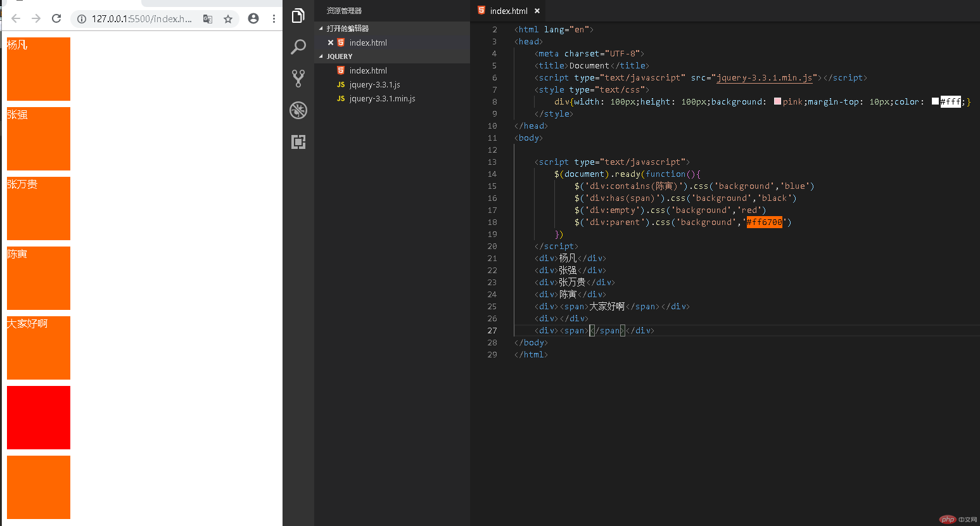The height and width of the screenshot is (526, 980).
Task: Open jquery-3.3.1.js file
Action: pyautogui.click(x=392, y=84)
